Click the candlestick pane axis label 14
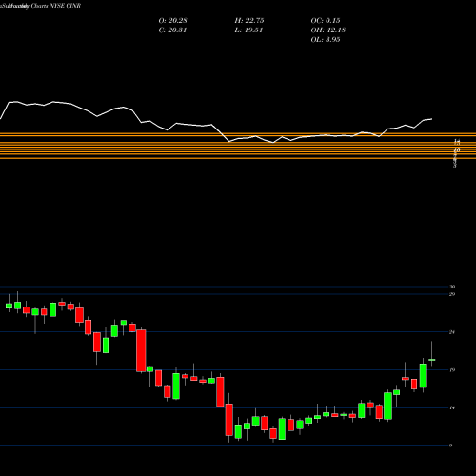 (452, 407)
